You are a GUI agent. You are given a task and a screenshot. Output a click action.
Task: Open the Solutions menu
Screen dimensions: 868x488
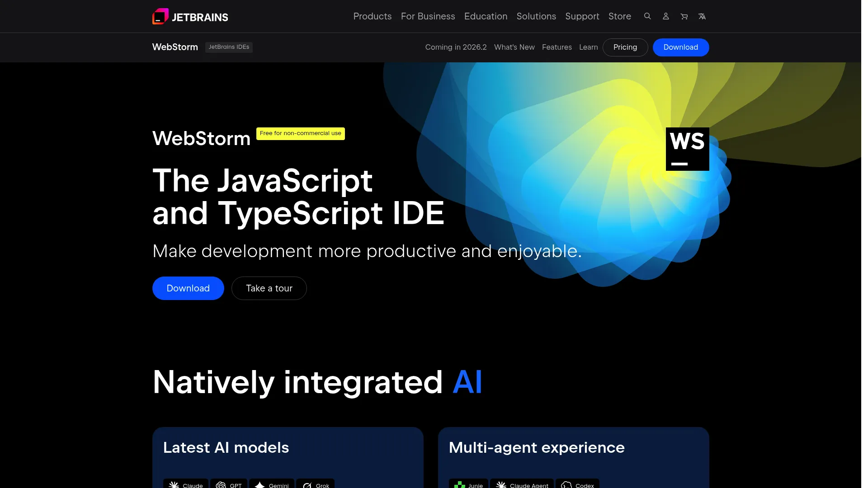click(536, 16)
